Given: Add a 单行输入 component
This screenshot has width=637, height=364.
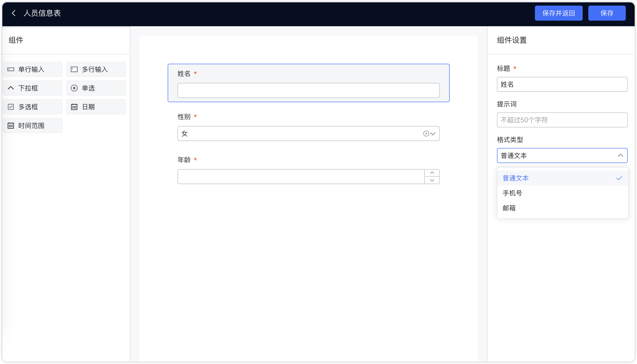Looking at the screenshot, I should coord(33,69).
